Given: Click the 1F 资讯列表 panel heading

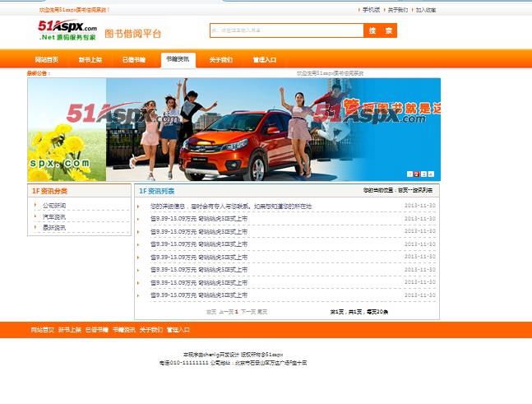Looking at the screenshot, I should pos(157,191).
